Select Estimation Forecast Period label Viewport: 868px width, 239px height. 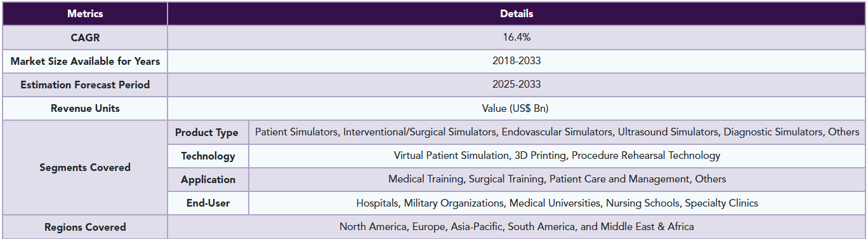pyautogui.click(x=85, y=85)
